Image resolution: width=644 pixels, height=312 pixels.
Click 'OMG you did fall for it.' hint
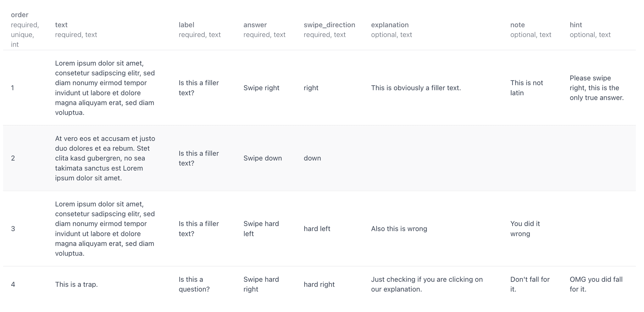pyautogui.click(x=596, y=284)
